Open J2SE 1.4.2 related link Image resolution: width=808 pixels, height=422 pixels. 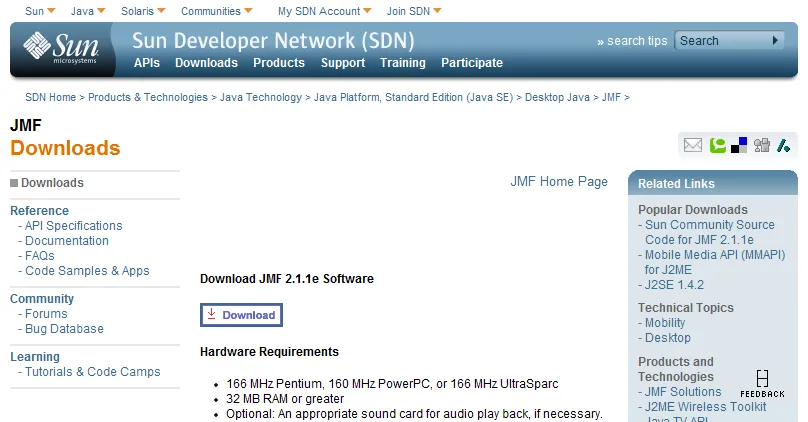coord(674,284)
